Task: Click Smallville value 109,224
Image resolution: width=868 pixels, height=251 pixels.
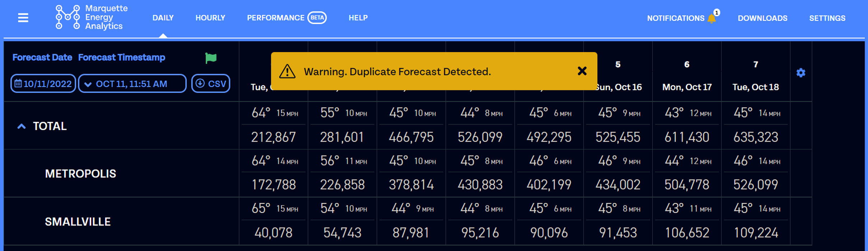Action: pos(756,233)
